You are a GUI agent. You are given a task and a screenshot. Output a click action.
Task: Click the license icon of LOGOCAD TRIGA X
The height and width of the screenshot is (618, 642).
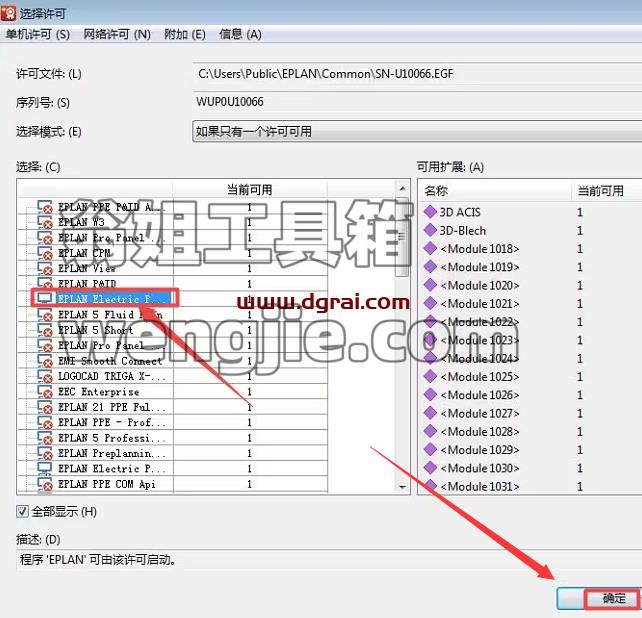point(45,376)
